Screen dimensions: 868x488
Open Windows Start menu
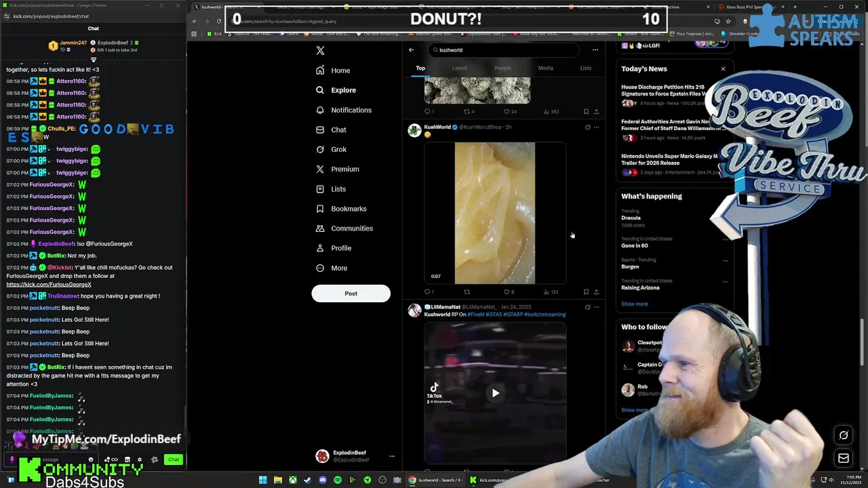pyautogui.click(x=262, y=480)
